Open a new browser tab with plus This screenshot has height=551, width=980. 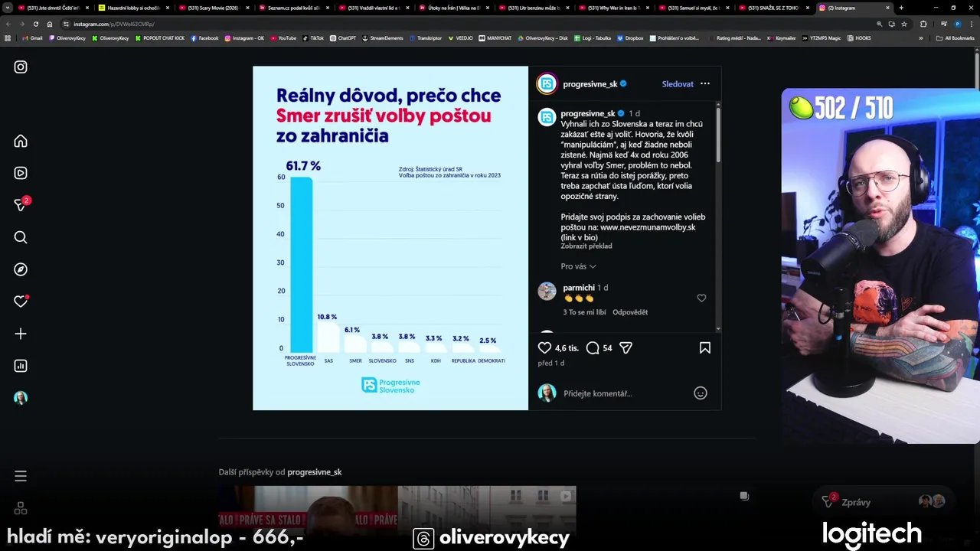(x=901, y=8)
